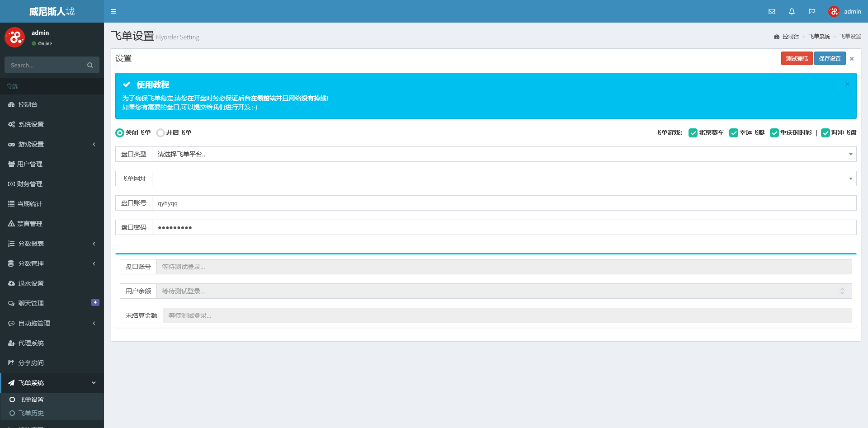The height and width of the screenshot is (428, 868).
Task: Click the gears icon for 系统设置
Action: click(11, 124)
